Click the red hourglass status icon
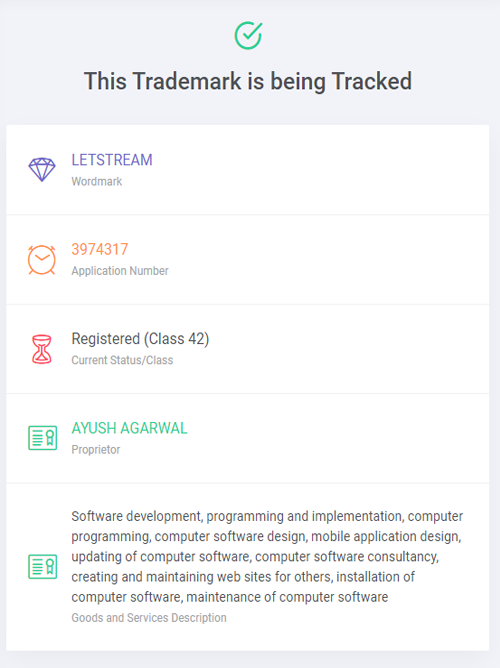 tap(42, 349)
